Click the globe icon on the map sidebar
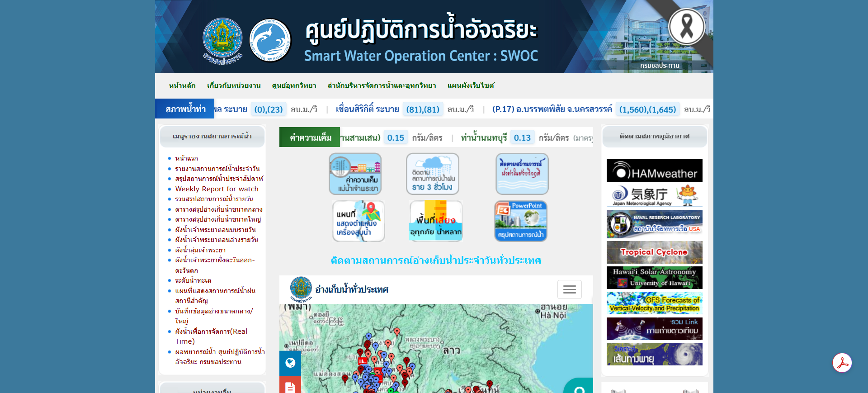This screenshot has width=868, height=393. [290, 363]
